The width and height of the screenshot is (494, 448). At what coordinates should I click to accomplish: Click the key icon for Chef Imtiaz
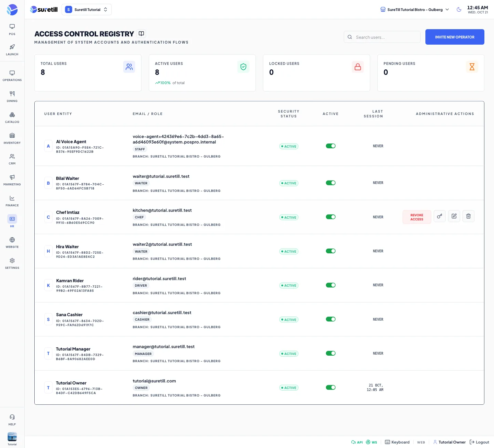point(439,216)
